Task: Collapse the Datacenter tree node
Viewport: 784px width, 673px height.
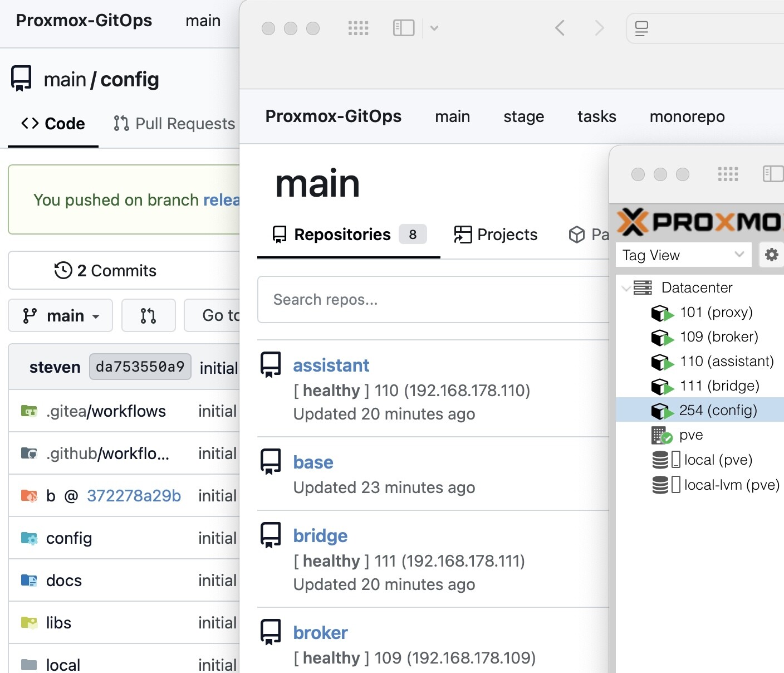Action: [626, 288]
